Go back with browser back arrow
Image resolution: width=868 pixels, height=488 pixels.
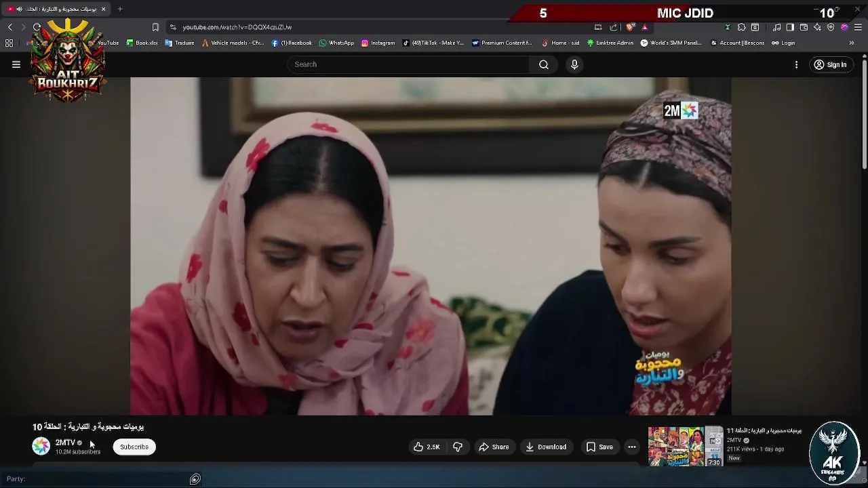tap(10, 27)
